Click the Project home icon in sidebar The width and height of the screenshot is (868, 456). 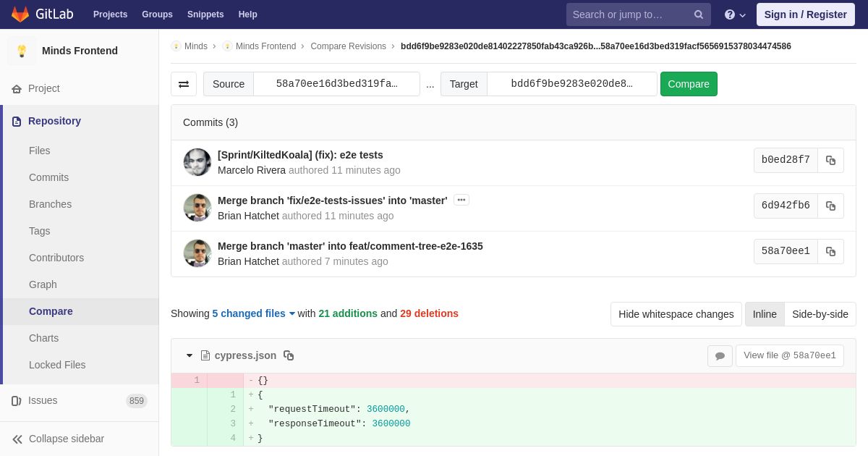coord(17,89)
